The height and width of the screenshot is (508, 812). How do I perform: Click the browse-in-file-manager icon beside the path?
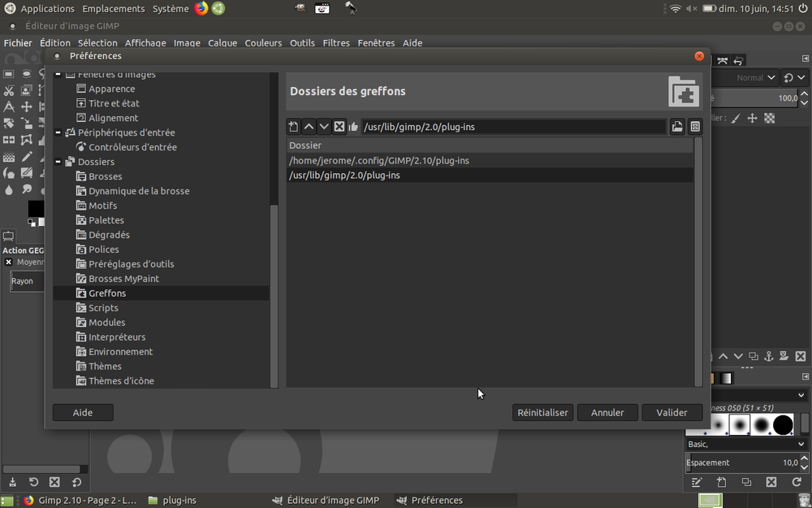pyautogui.click(x=696, y=127)
